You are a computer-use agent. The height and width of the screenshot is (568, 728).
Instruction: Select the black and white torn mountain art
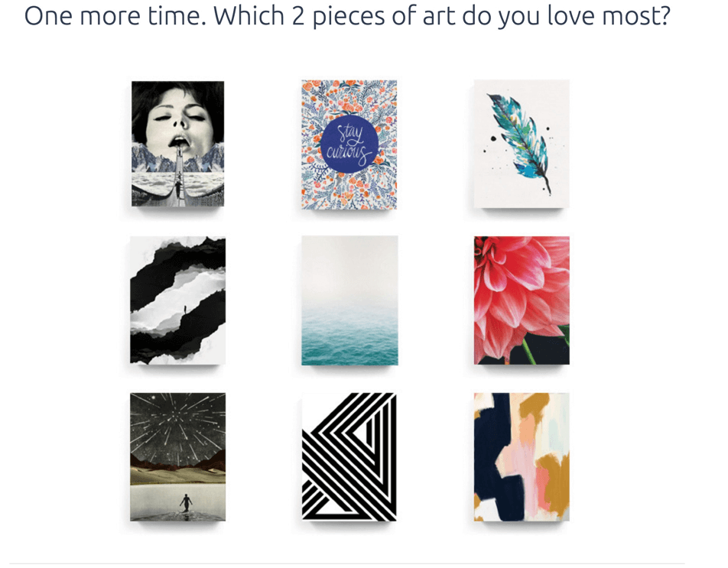(x=178, y=300)
